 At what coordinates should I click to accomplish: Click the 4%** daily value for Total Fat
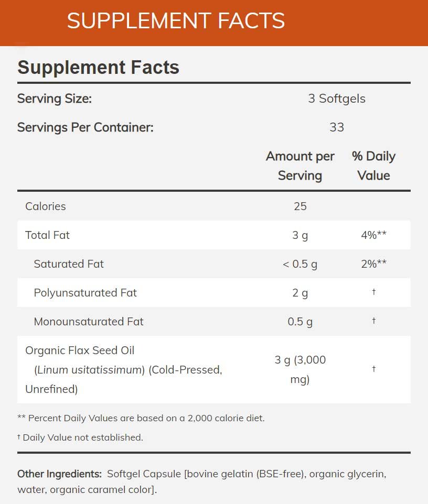373,235
